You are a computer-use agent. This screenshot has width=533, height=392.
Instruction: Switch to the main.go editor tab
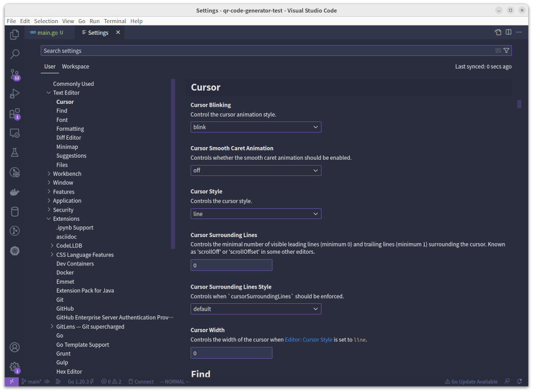(49, 33)
